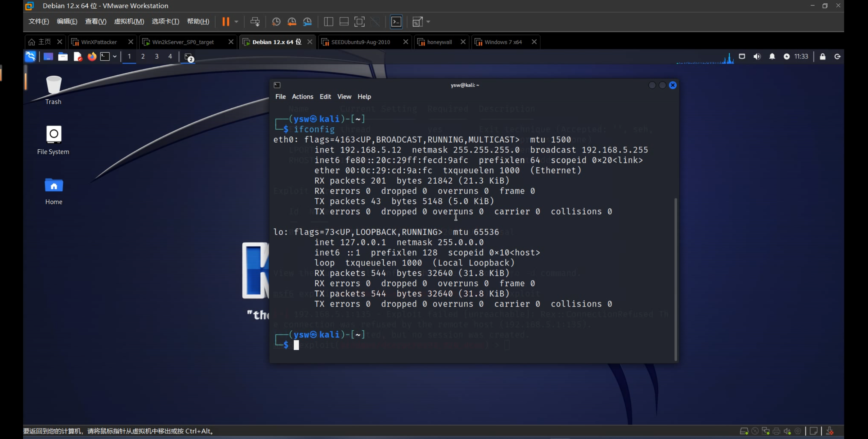Image resolution: width=868 pixels, height=439 pixels.
Task: Expand the stretch guest dropdown arrow
Action: coord(428,22)
